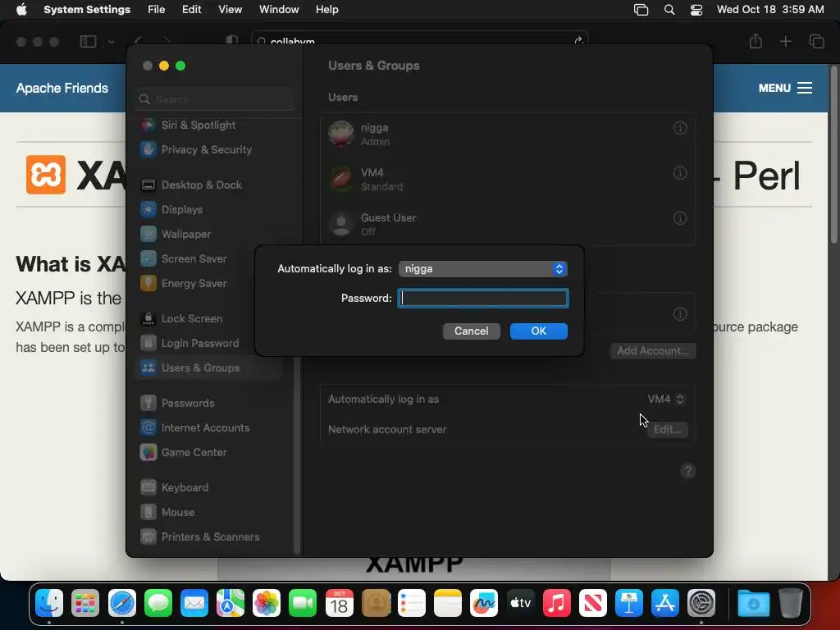Open the Window menu
This screenshot has height=630, width=840.
click(x=279, y=10)
